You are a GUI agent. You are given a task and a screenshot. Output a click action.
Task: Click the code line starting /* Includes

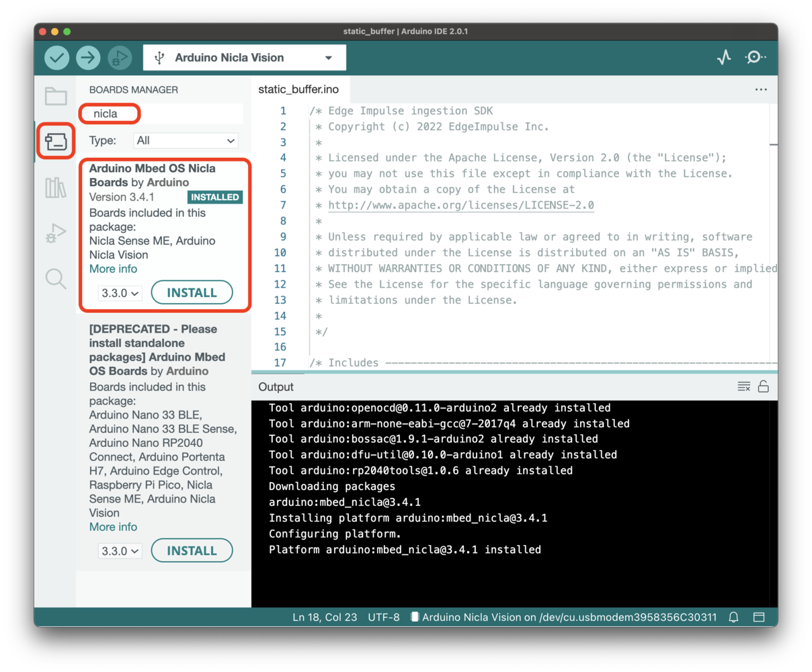[543, 363]
